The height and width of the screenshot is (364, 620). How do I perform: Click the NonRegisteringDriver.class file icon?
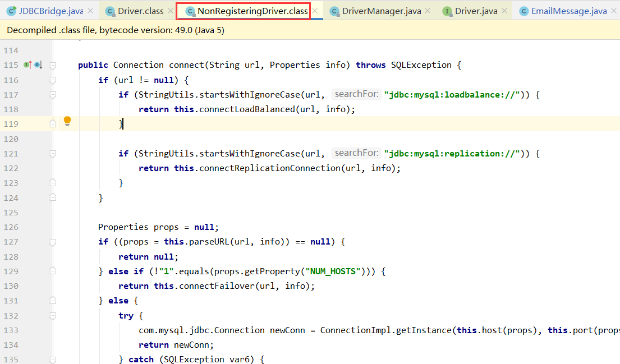[x=191, y=11]
